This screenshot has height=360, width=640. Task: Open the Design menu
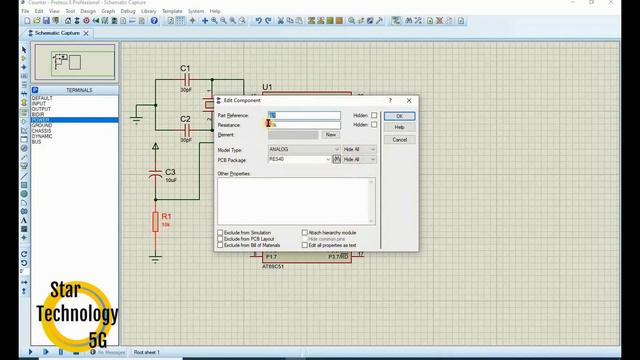(x=88, y=11)
